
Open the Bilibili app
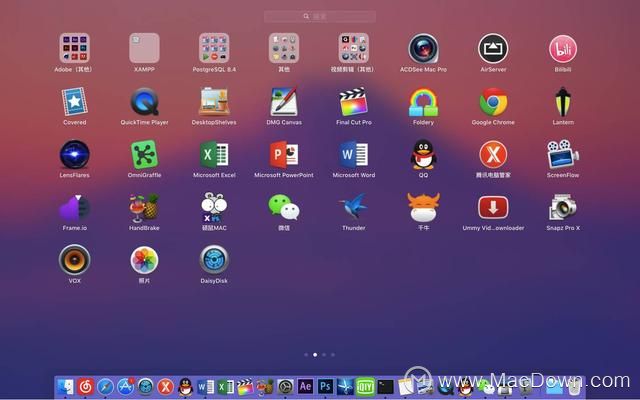[x=563, y=49]
